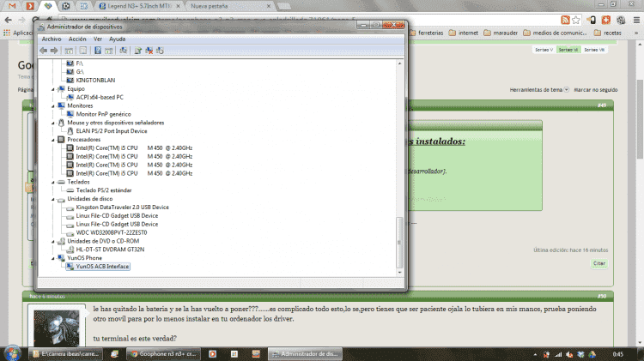644x361 pixels.
Task: Collapse the Mouse y otros dispositivos señaladores node
Action: click(x=53, y=123)
